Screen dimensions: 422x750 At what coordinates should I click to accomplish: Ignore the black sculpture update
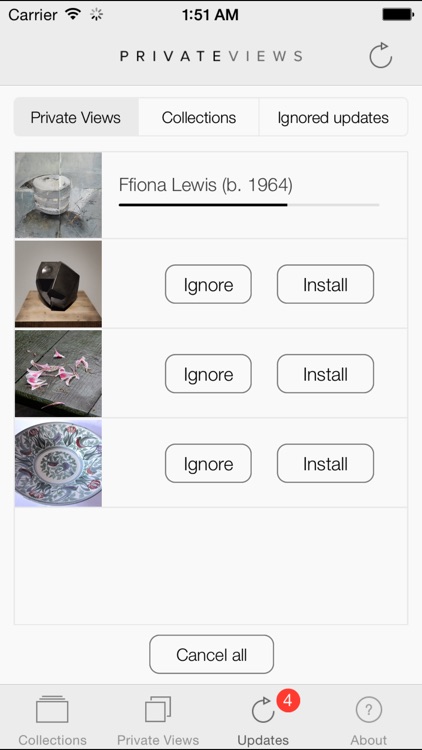point(208,285)
